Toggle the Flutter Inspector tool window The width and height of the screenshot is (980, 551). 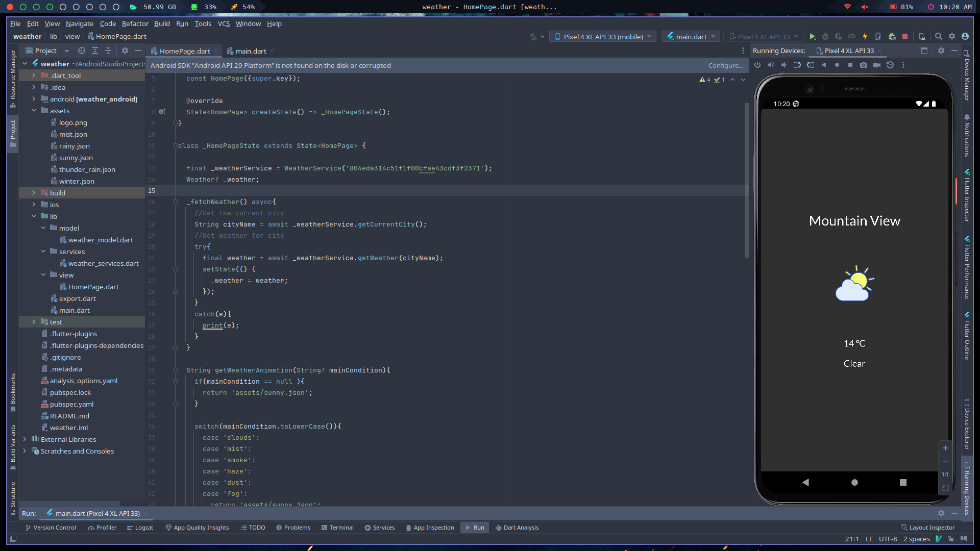pos(967,196)
